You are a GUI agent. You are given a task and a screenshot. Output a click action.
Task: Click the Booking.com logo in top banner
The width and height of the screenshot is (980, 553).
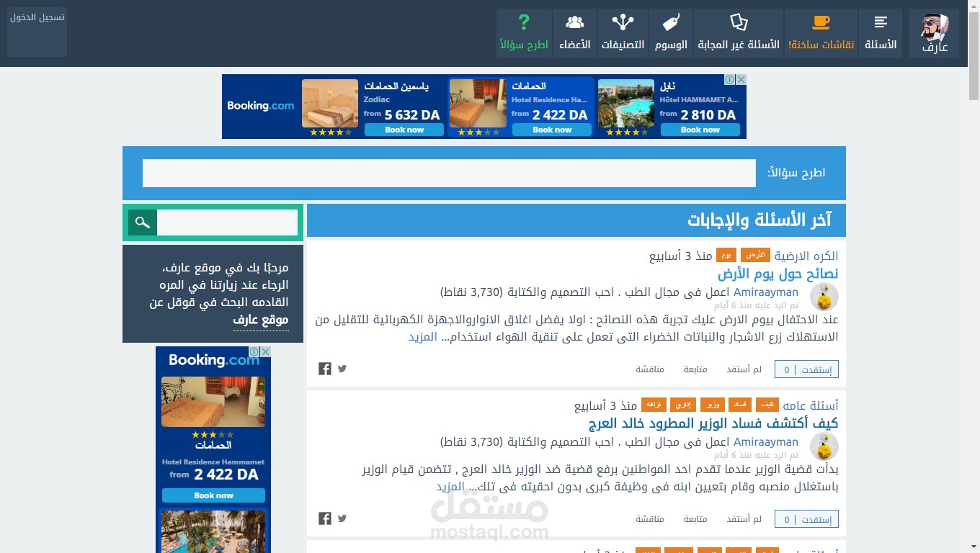261,106
